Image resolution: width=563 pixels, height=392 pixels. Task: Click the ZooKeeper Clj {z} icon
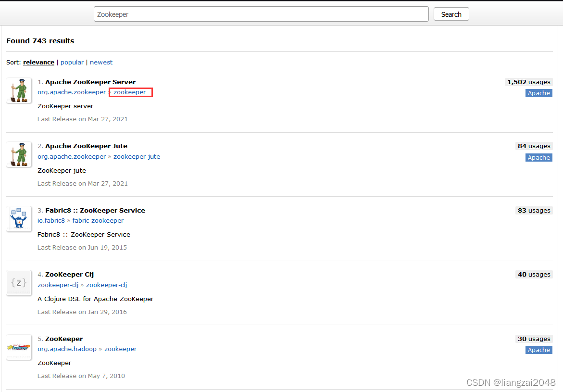click(x=19, y=283)
